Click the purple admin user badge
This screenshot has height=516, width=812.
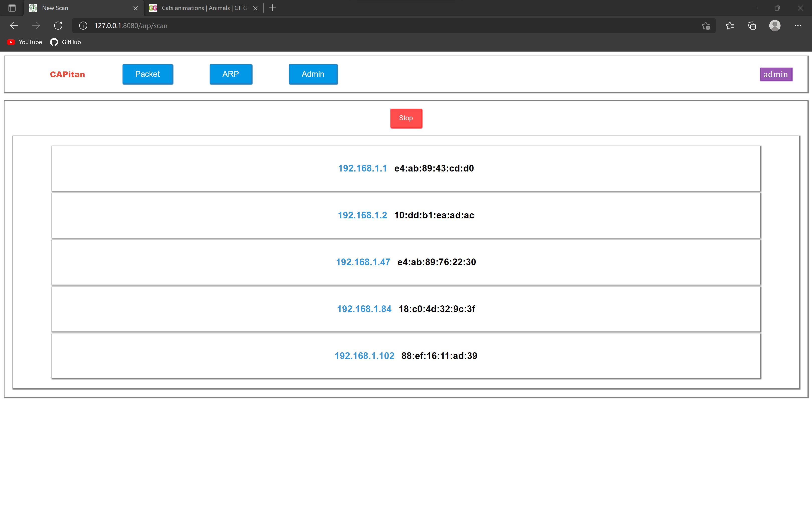point(776,74)
